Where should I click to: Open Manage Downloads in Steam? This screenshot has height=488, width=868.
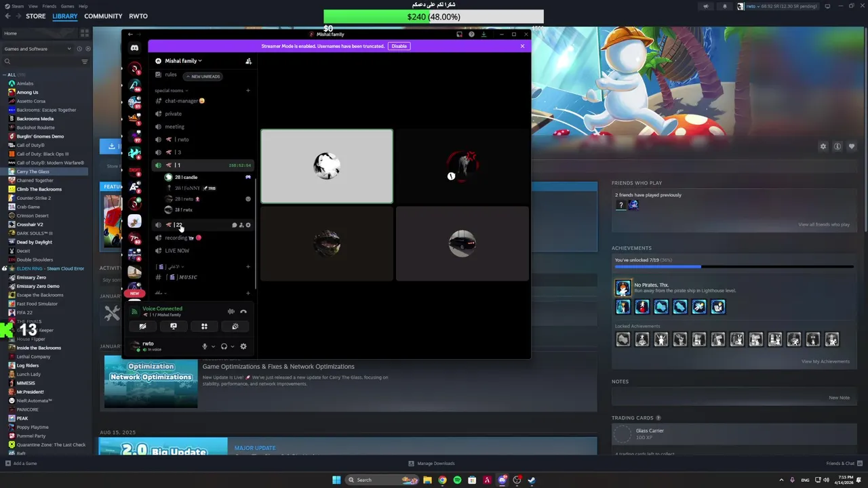pyautogui.click(x=431, y=464)
